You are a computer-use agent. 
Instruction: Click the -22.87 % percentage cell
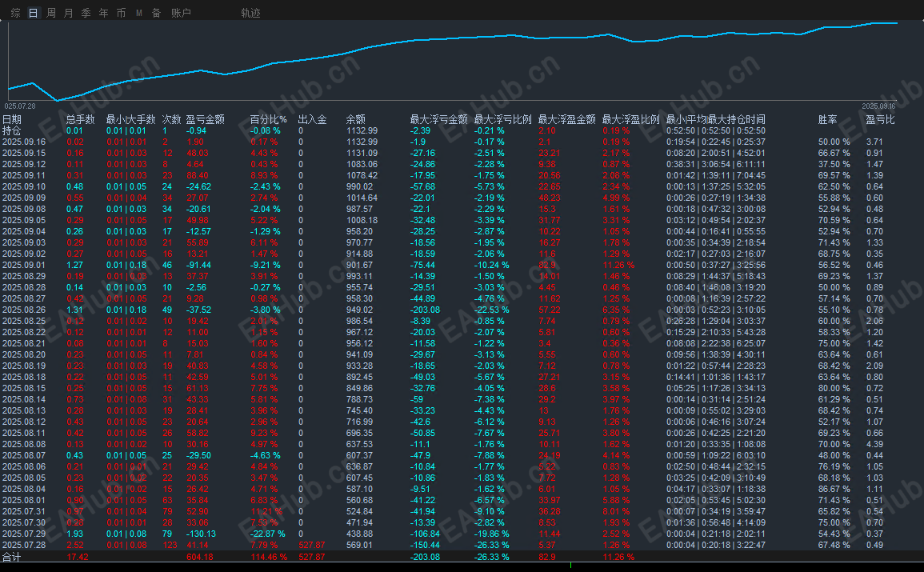[267, 534]
